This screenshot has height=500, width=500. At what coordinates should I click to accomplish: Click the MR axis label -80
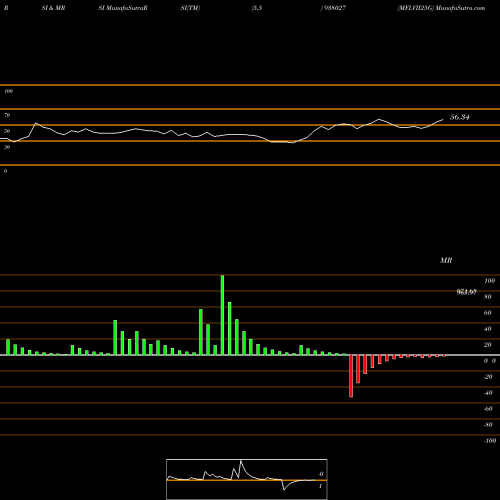[x=488, y=425]
